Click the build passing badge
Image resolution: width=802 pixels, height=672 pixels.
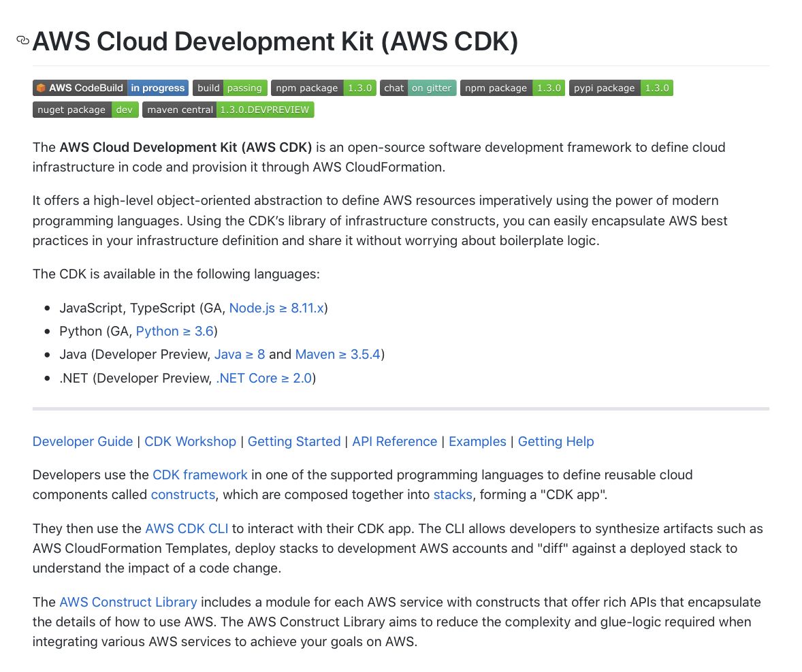pyautogui.click(x=229, y=88)
